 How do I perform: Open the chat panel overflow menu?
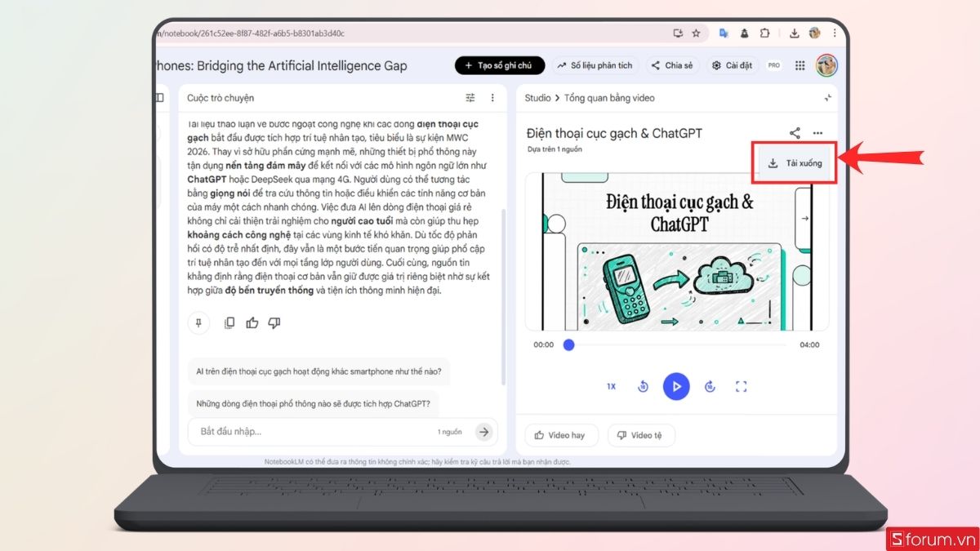[492, 97]
